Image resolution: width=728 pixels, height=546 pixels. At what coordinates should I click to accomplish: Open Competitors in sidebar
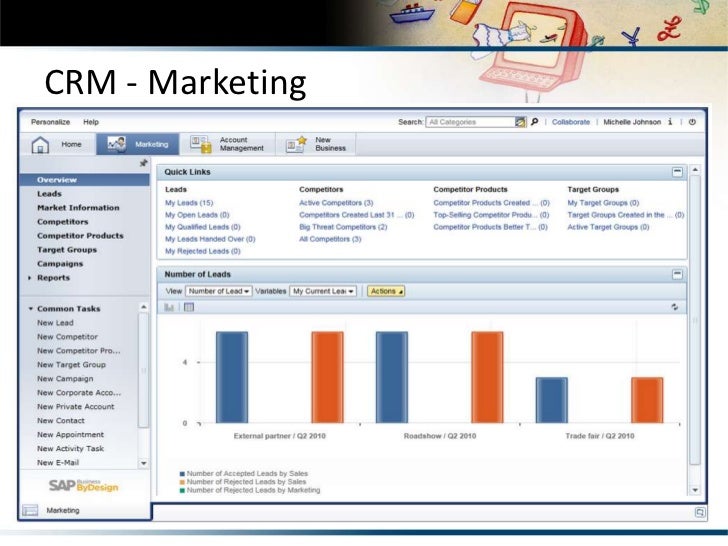(x=63, y=221)
